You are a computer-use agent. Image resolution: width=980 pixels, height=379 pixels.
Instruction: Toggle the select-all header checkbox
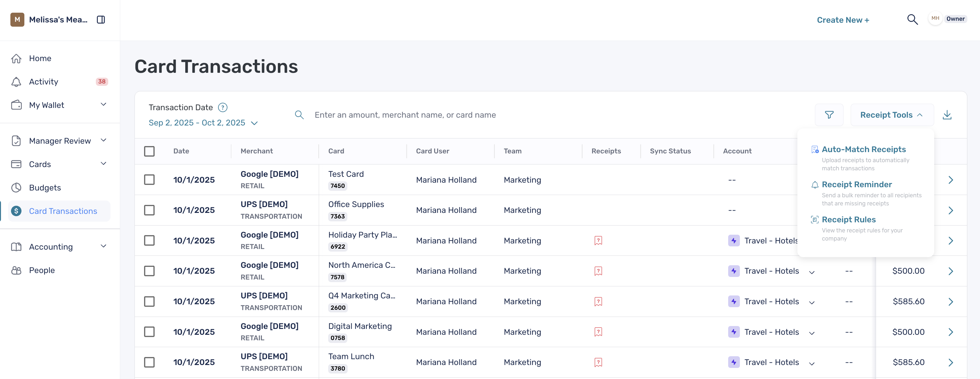pos(149,151)
